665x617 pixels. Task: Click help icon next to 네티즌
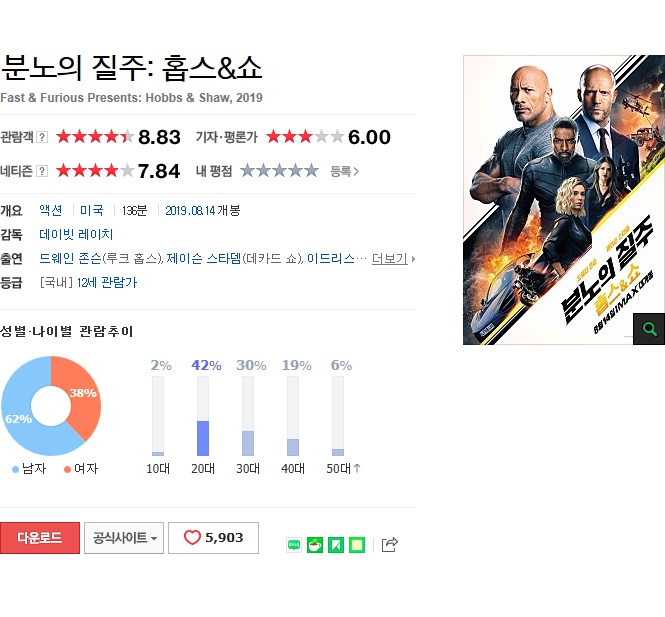coord(42,171)
